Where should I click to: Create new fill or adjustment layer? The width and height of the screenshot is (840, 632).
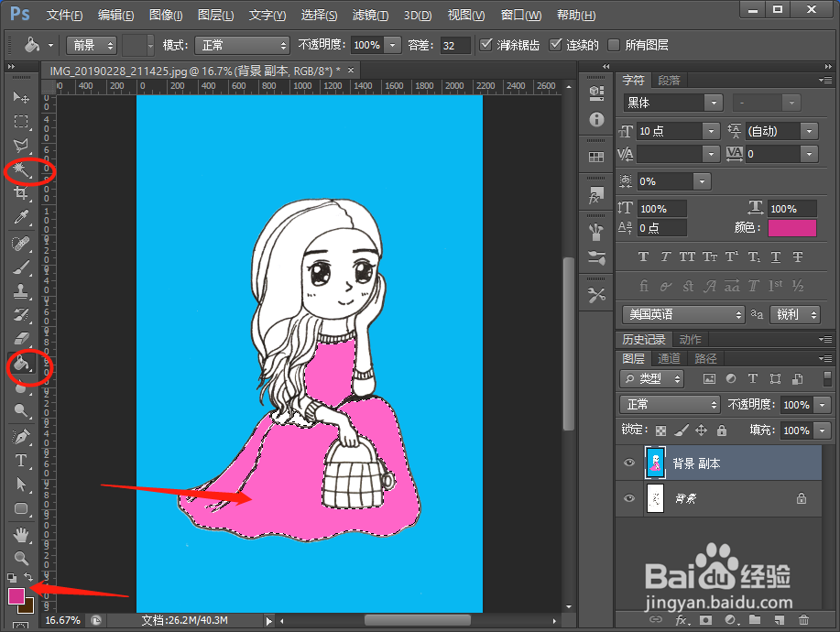(730, 620)
